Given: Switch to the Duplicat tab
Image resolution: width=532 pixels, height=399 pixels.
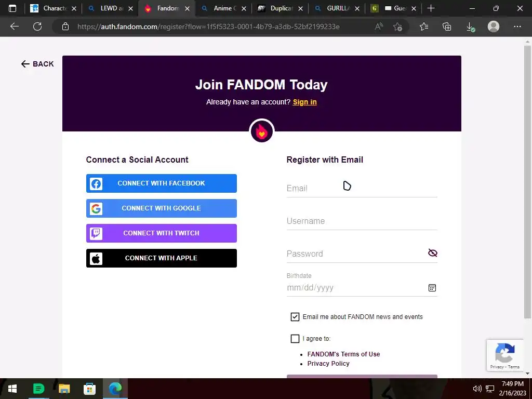Looking at the screenshot, I should 280,8.
